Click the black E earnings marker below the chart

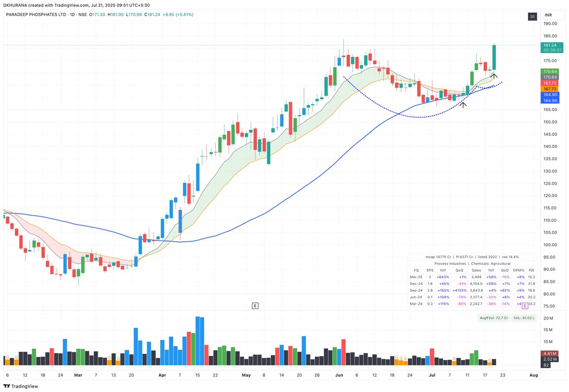click(255, 306)
